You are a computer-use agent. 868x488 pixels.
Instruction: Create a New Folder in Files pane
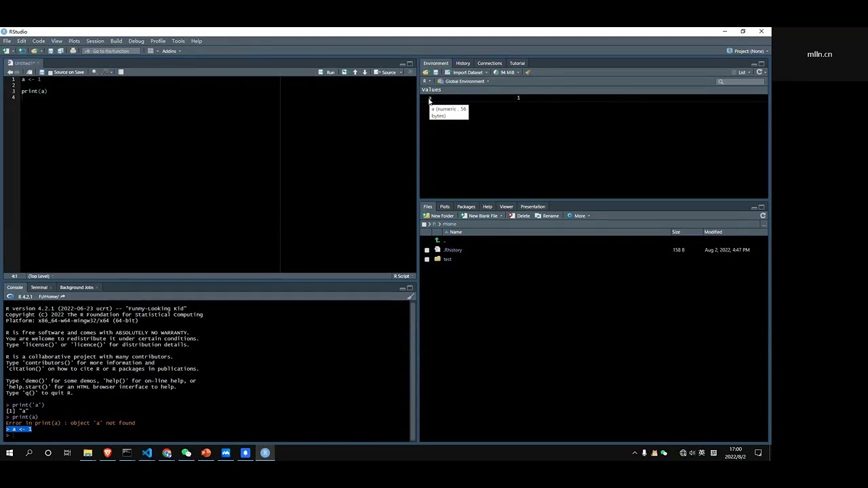pyautogui.click(x=439, y=216)
